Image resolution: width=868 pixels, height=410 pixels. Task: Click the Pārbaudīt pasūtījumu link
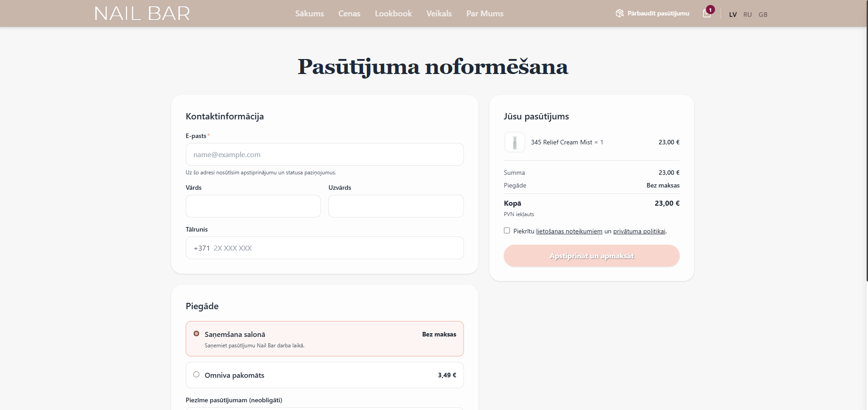pyautogui.click(x=658, y=14)
